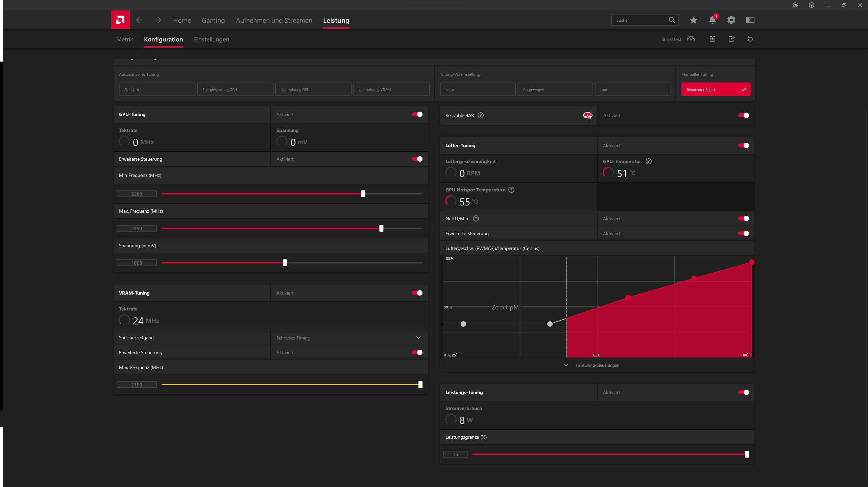
Task: Switch to the Metrik tab
Action: [125, 39]
